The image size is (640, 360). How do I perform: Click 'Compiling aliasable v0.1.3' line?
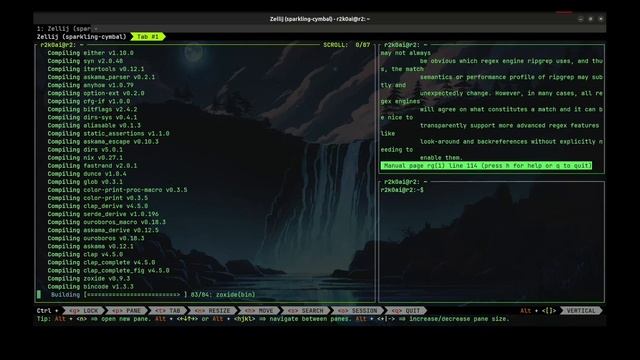pos(94,126)
